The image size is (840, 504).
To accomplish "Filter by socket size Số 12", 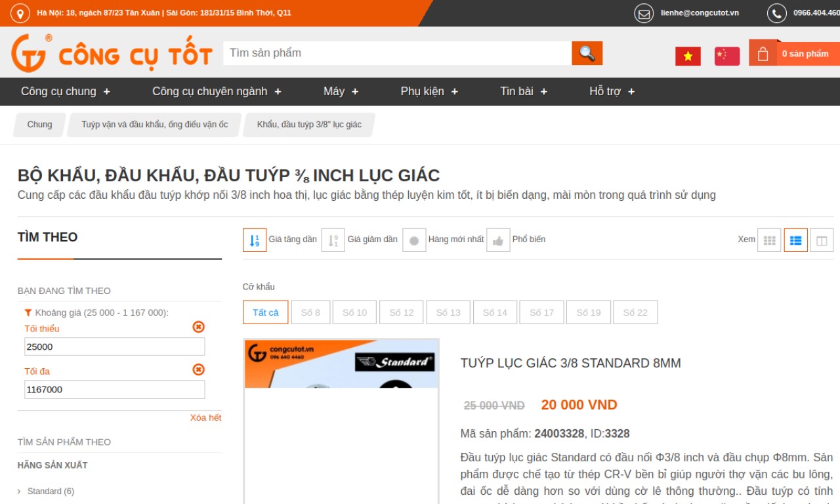I will (x=402, y=312).
